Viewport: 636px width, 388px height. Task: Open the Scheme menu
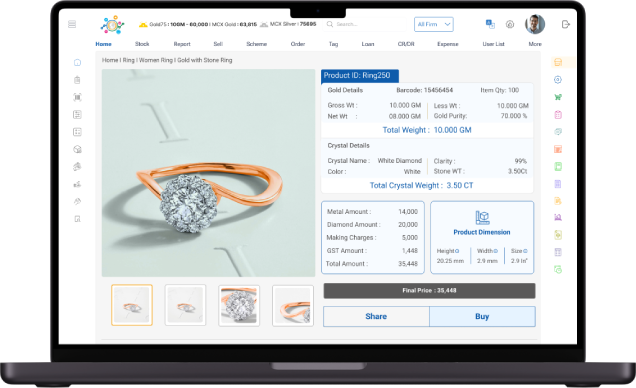[x=257, y=44]
